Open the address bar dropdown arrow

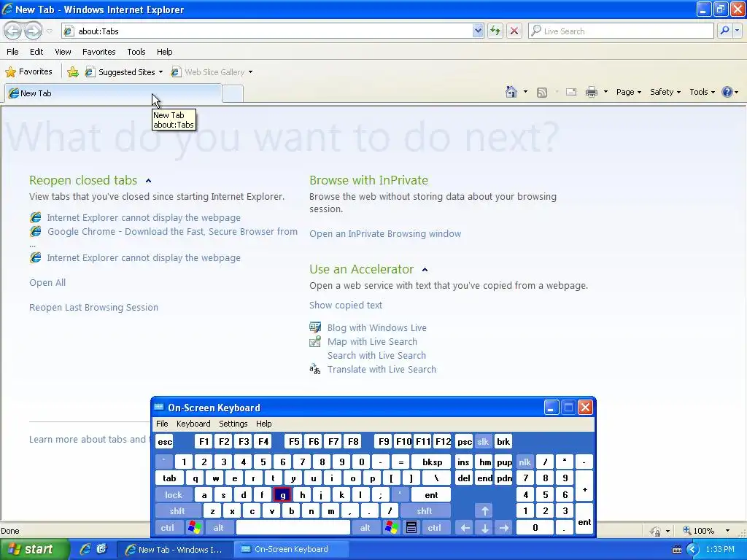(x=478, y=31)
